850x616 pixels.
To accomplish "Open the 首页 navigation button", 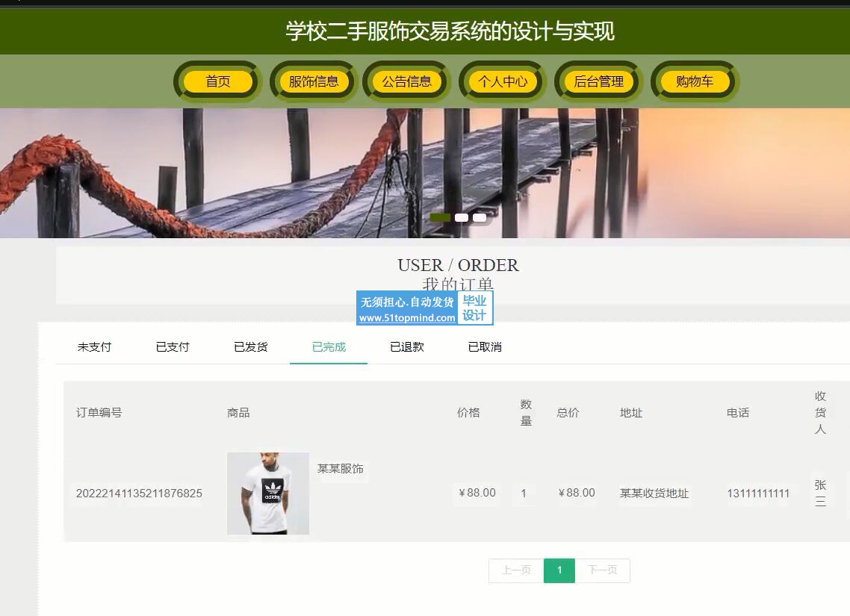I will click(218, 82).
